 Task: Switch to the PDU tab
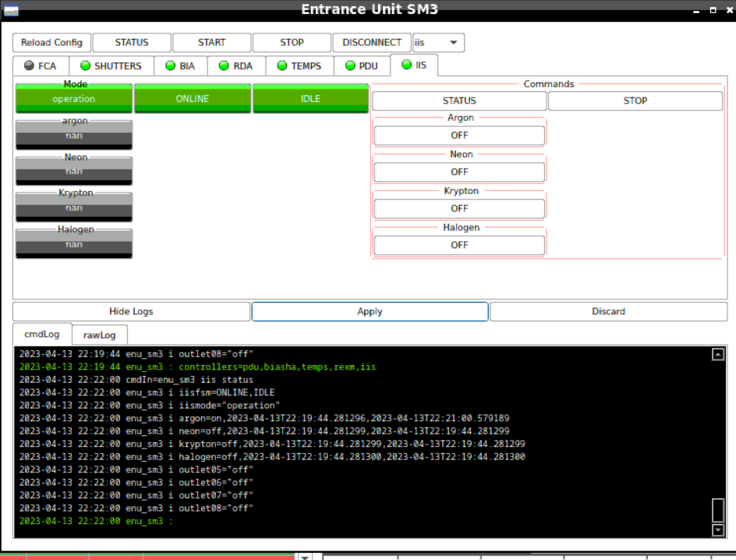[361, 66]
